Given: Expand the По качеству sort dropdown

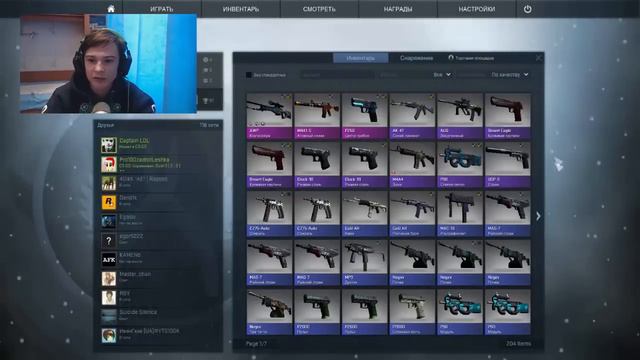Looking at the screenshot, I should [509, 75].
